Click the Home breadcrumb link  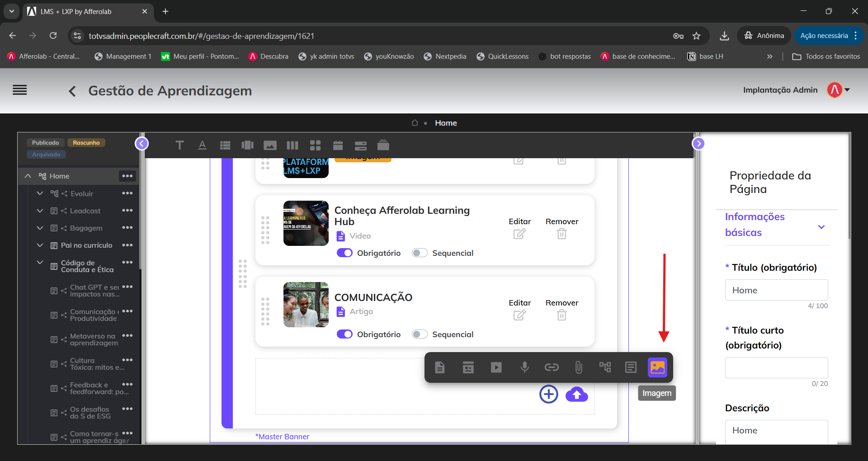tap(446, 123)
